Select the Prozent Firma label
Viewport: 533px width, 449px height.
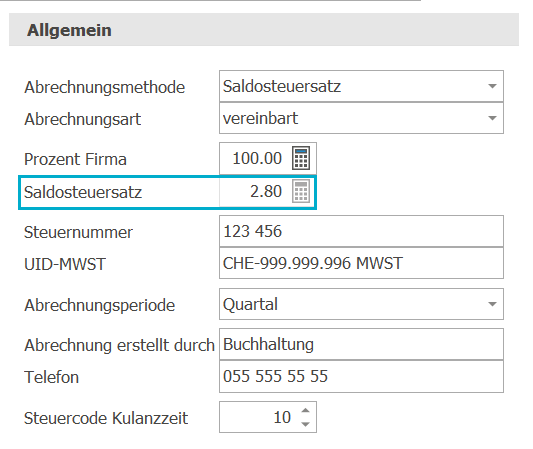(75, 159)
